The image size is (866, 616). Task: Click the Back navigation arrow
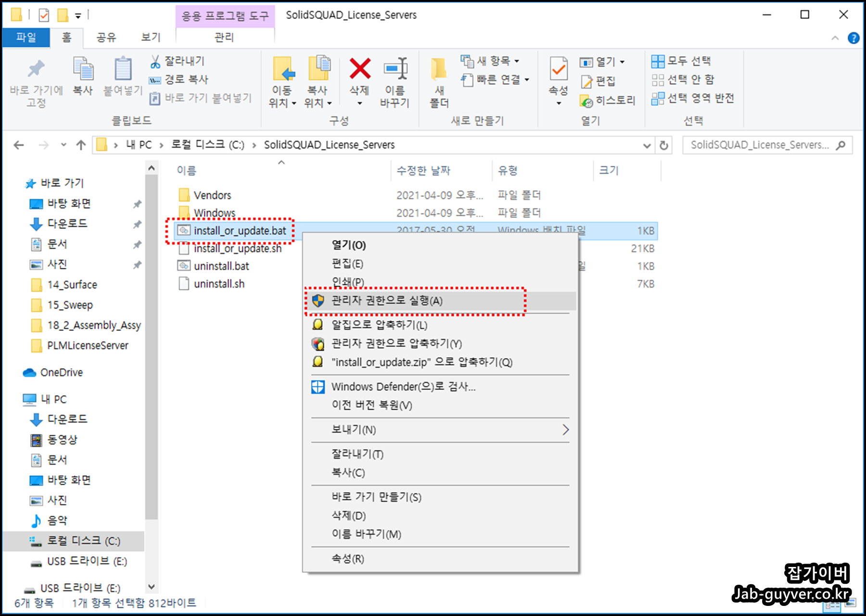coord(19,145)
